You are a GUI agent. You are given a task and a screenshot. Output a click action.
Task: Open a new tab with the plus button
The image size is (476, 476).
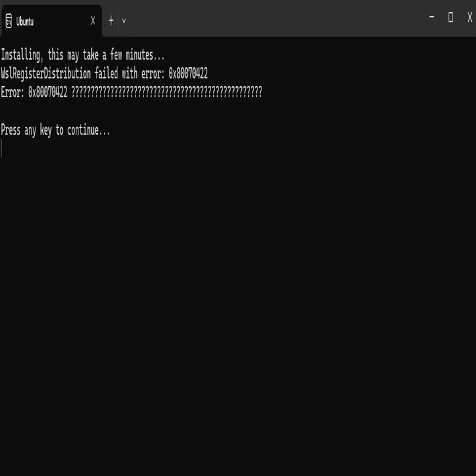click(111, 21)
